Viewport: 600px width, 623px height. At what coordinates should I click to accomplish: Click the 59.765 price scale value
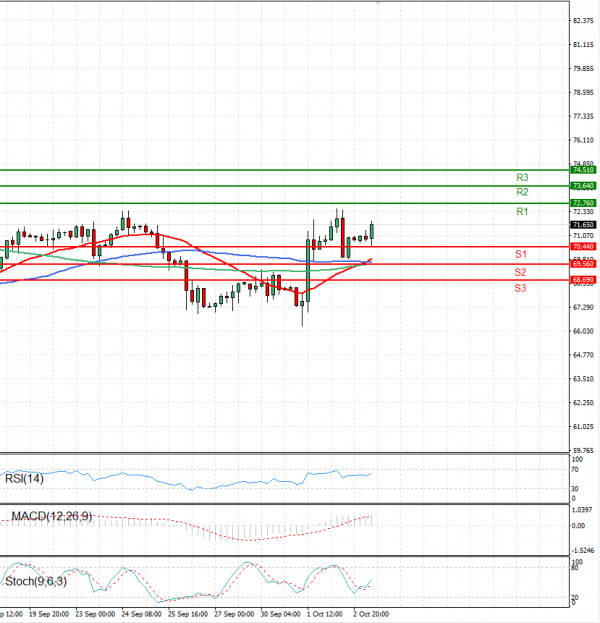coord(583,451)
